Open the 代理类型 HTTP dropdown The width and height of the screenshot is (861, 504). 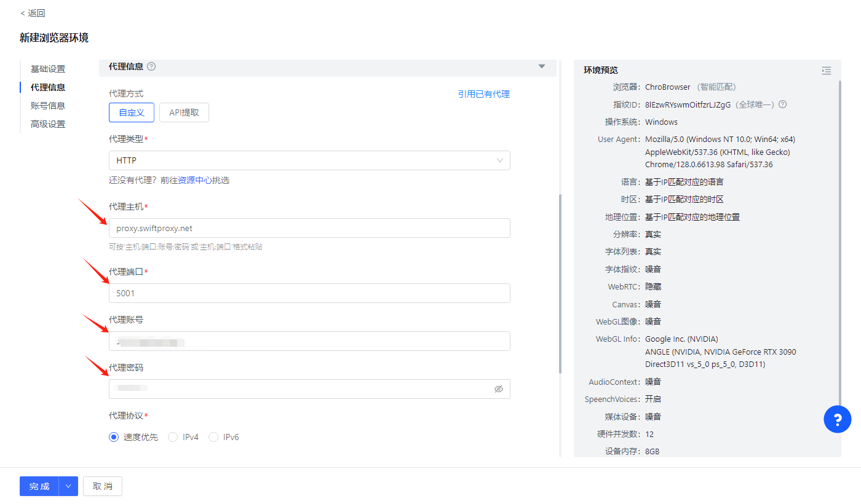pyautogui.click(x=309, y=160)
